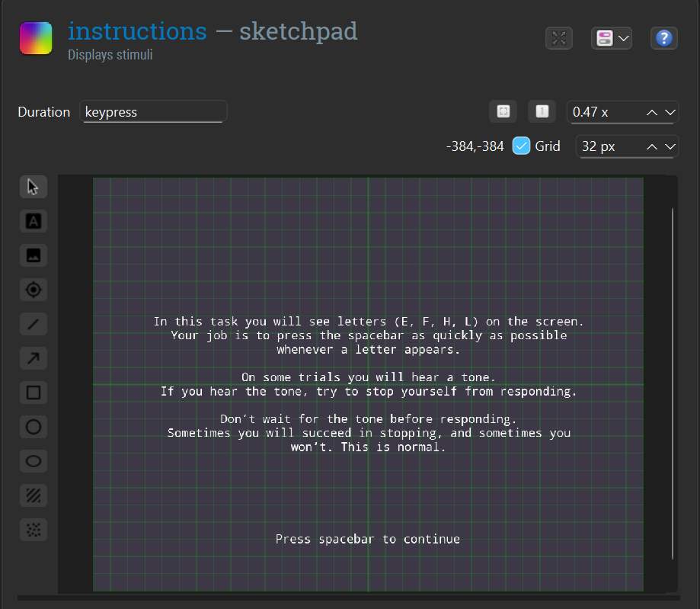Open the sketchpad help button
This screenshot has width=700, height=609.
pyautogui.click(x=664, y=38)
